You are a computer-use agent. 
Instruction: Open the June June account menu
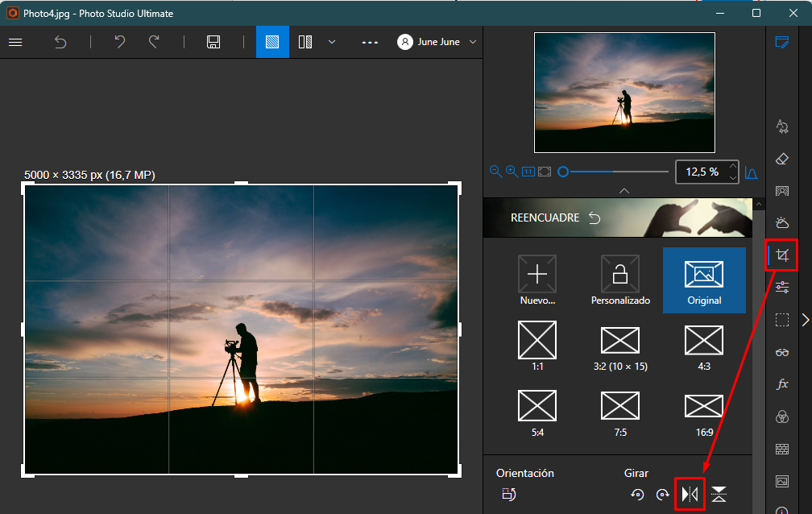pos(437,42)
